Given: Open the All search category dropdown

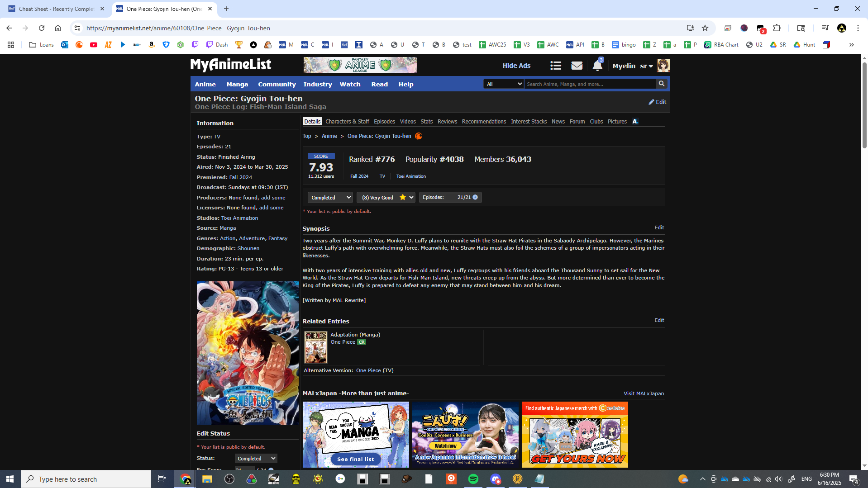Looking at the screenshot, I should (x=504, y=84).
